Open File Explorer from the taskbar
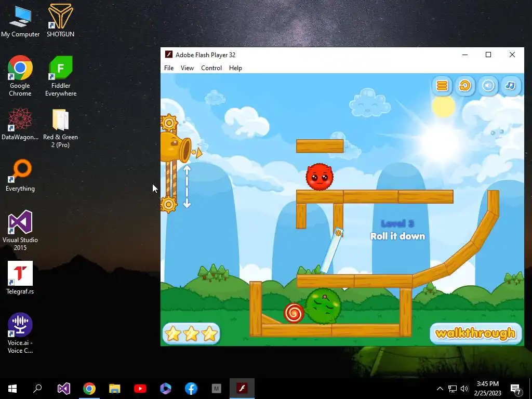Image resolution: width=532 pixels, height=399 pixels. pos(115,389)
